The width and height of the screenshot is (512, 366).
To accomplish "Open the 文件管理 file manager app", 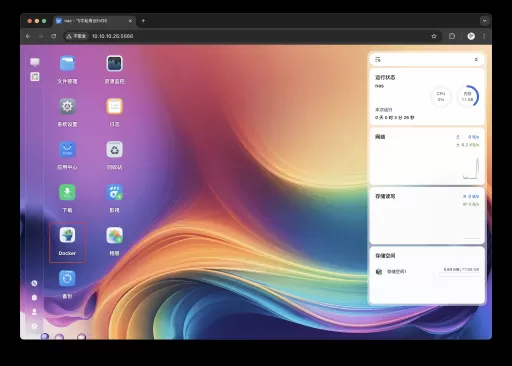I will click(67, 63).
